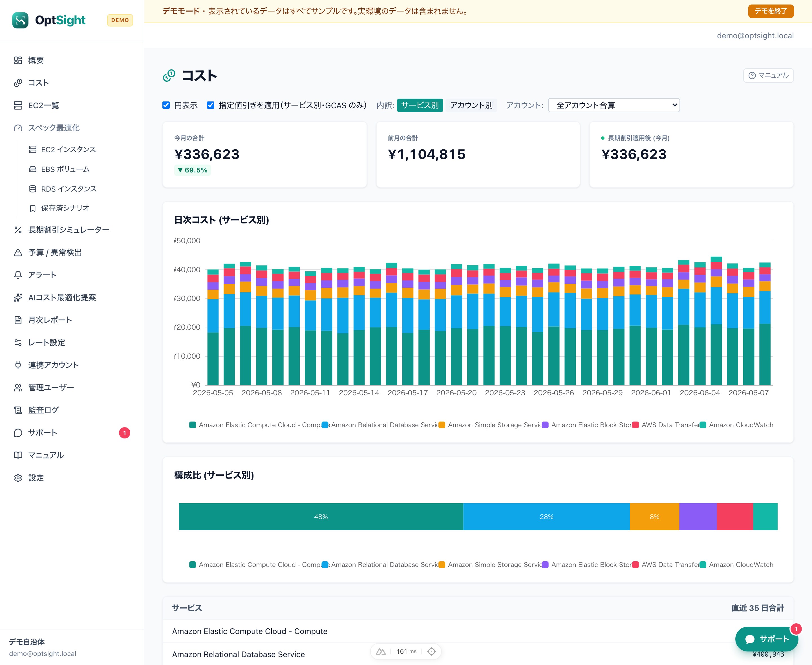The height and width of the screenshot is (665, 812).
Task: Click the 連携アカウント plug icon
Action: (18, 365)
